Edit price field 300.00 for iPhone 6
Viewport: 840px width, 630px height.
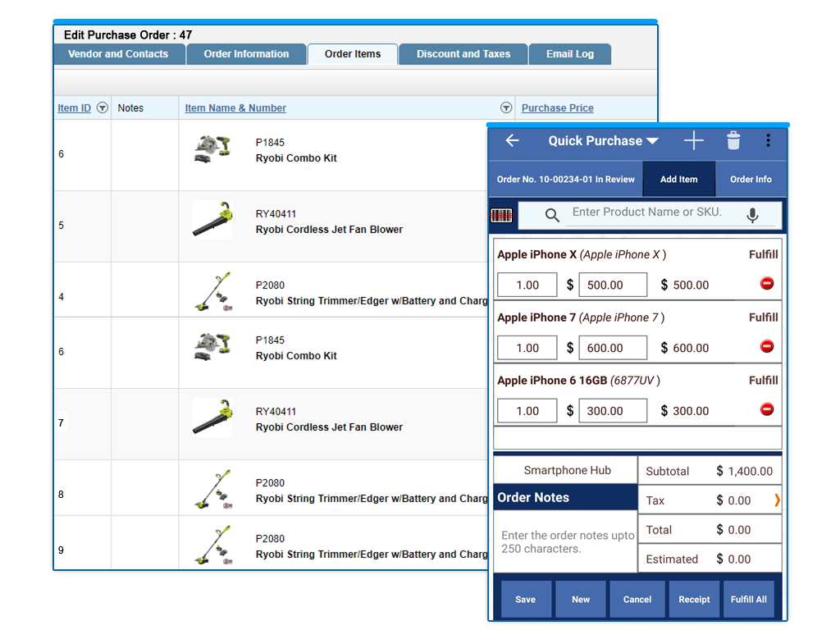[x=613, y=411]
